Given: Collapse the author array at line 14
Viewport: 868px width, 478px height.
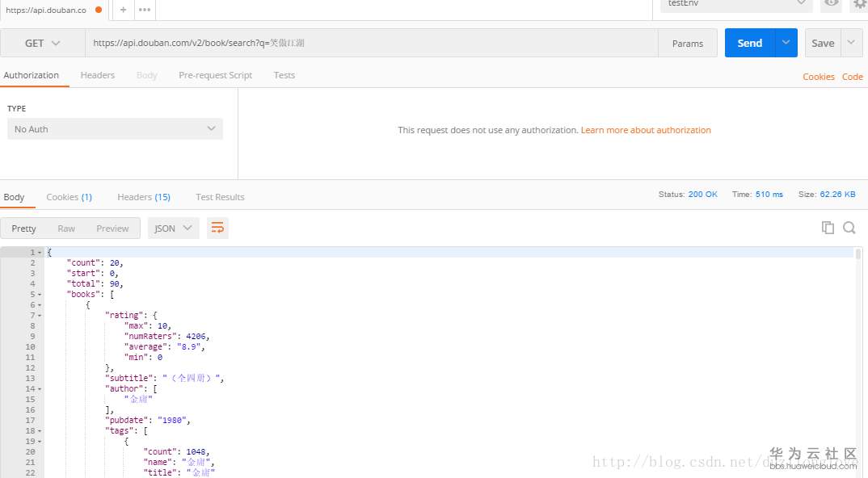Looking at the screenshot, I should (x=40, y=389).
